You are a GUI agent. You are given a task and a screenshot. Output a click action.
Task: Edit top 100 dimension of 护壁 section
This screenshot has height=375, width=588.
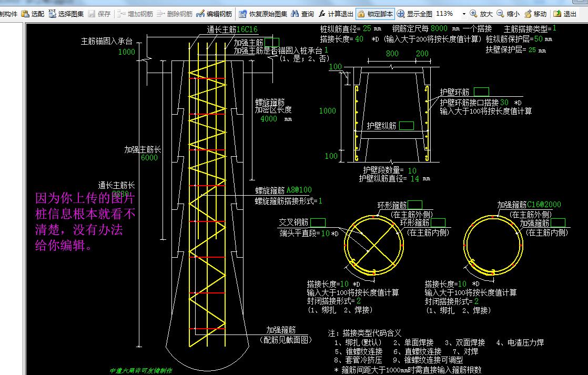(336, 66)
